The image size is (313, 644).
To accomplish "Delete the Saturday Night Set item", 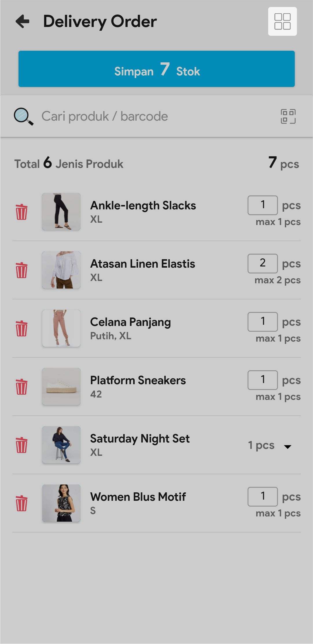I will point(21,445).
